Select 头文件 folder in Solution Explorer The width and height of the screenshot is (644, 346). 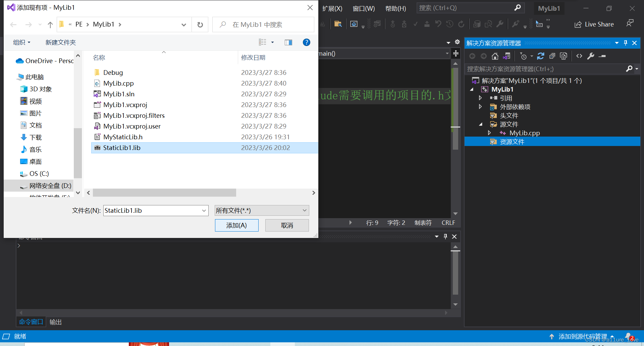coord(509,115)
